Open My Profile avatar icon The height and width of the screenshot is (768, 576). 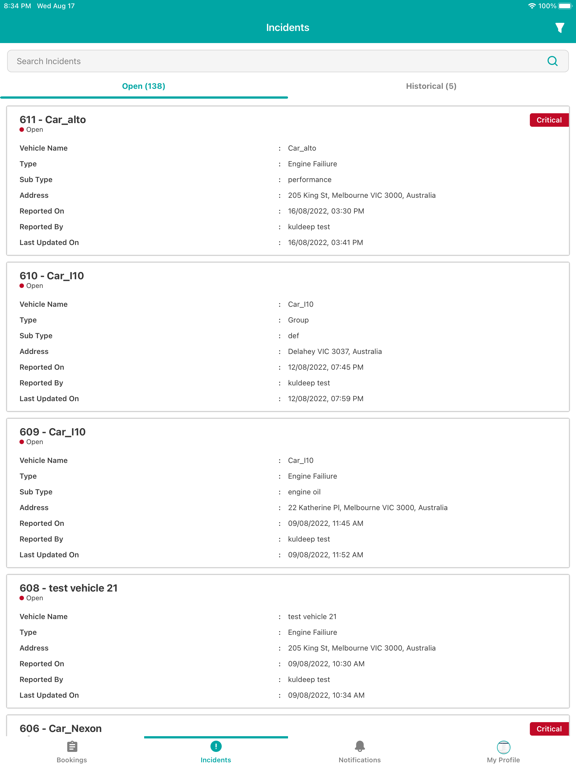click(504, 747)
